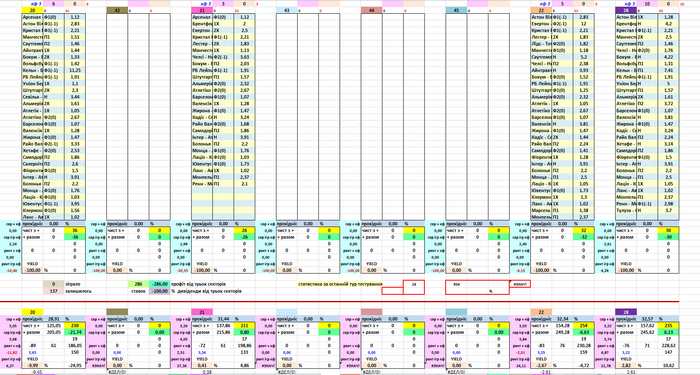Image resolution: width=700 pixels, height=375 pixels.
Task: Select odds 3,63 in table 21 Челсі row
Action: click(244, 57)
